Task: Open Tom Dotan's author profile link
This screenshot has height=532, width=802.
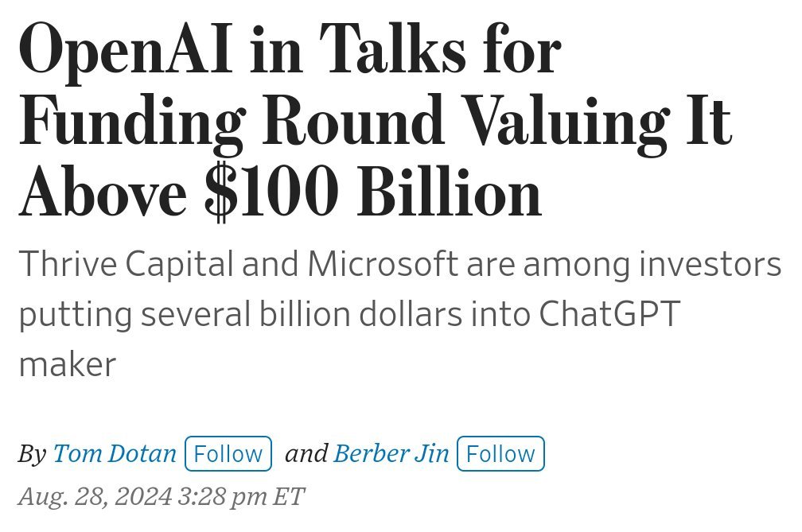Action: pos(115,453)
